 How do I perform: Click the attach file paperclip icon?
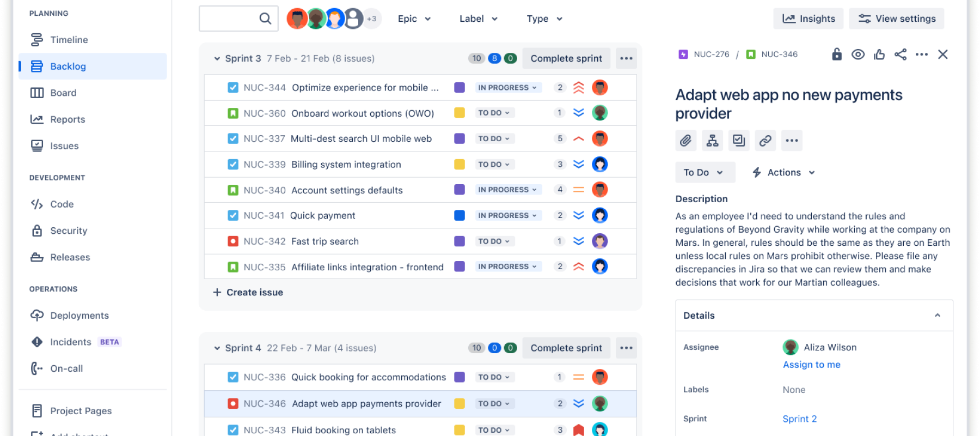(x=685, y=141)
